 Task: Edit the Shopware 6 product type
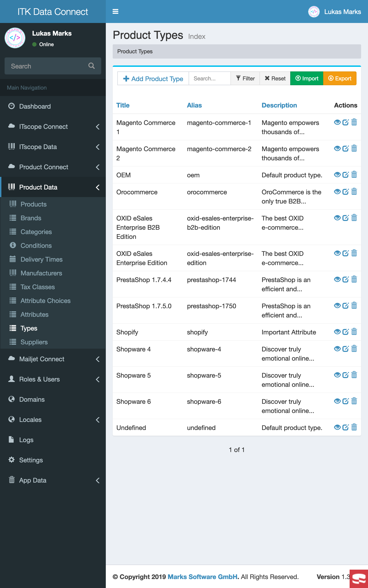point(346,401)
